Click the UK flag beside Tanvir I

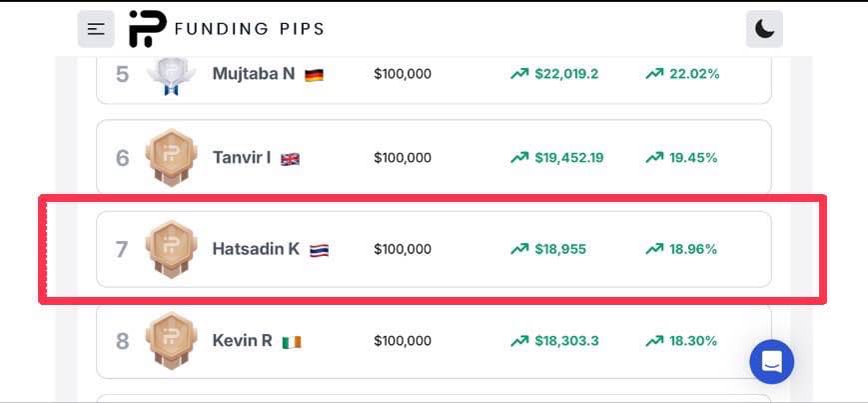290,159
